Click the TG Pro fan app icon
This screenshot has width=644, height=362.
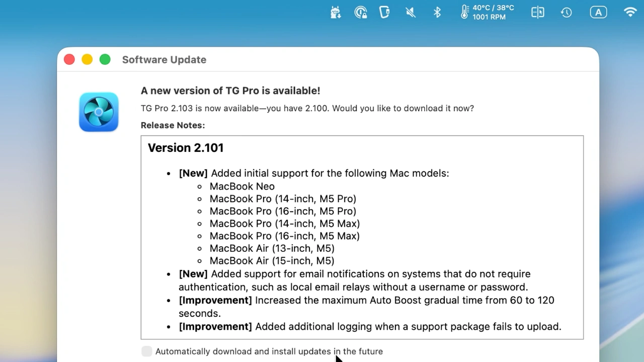coord(99,112)
